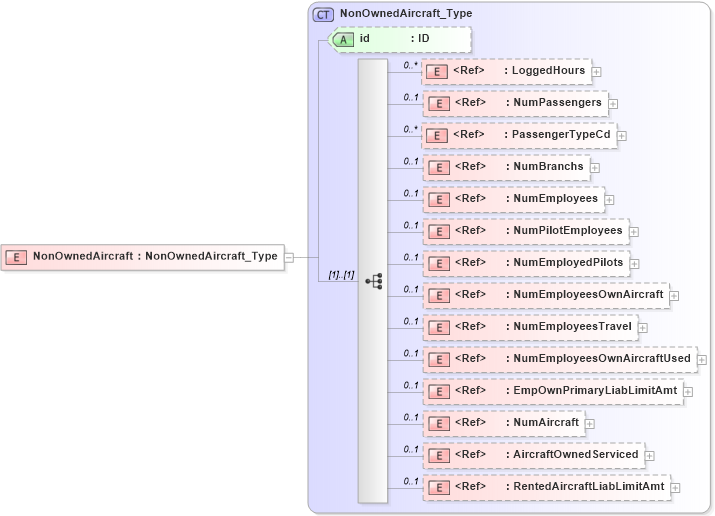Expand the AircraftOwnedServiced element
The height and width of the screenshot is (516, 715).
(x=650, y=455)
